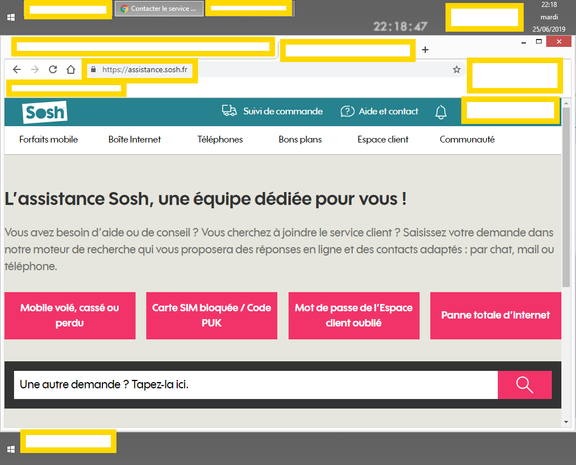This screenshot has width=576, height=465.
Task: Click the Chrome icon of the Contacter le service task
Action: point(124,9)
